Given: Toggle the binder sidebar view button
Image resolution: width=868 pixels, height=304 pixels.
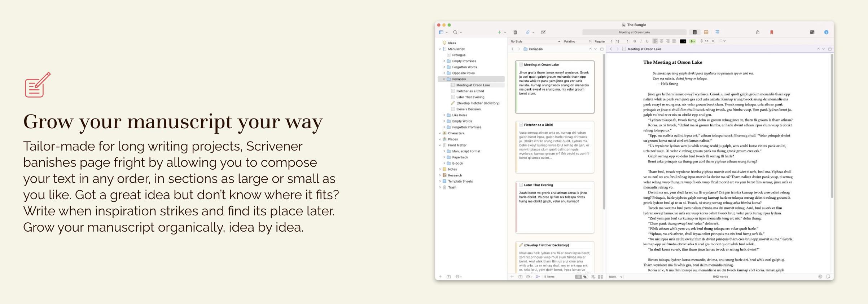Looking at the screenshot, I should pos(441,32).
